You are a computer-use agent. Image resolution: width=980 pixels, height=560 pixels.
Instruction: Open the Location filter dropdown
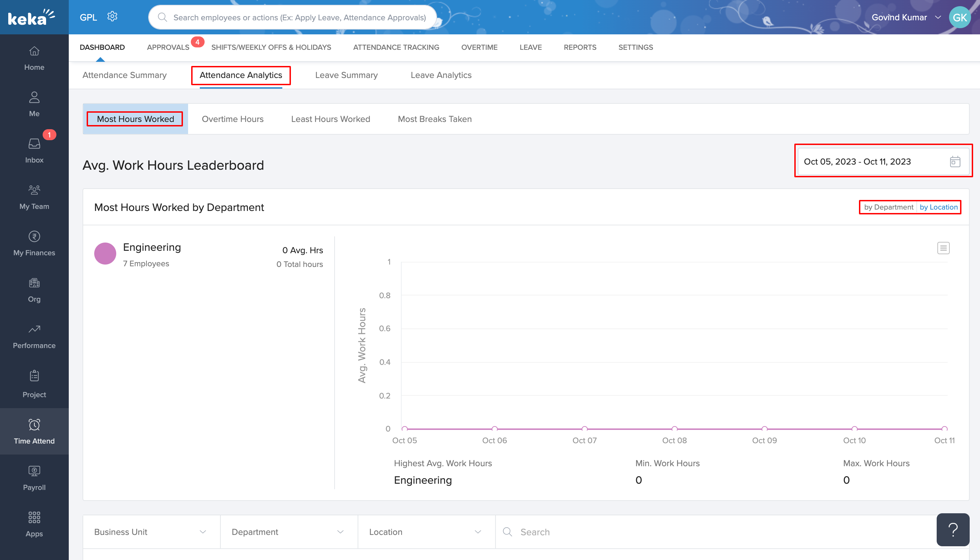(x=426, y=532)
